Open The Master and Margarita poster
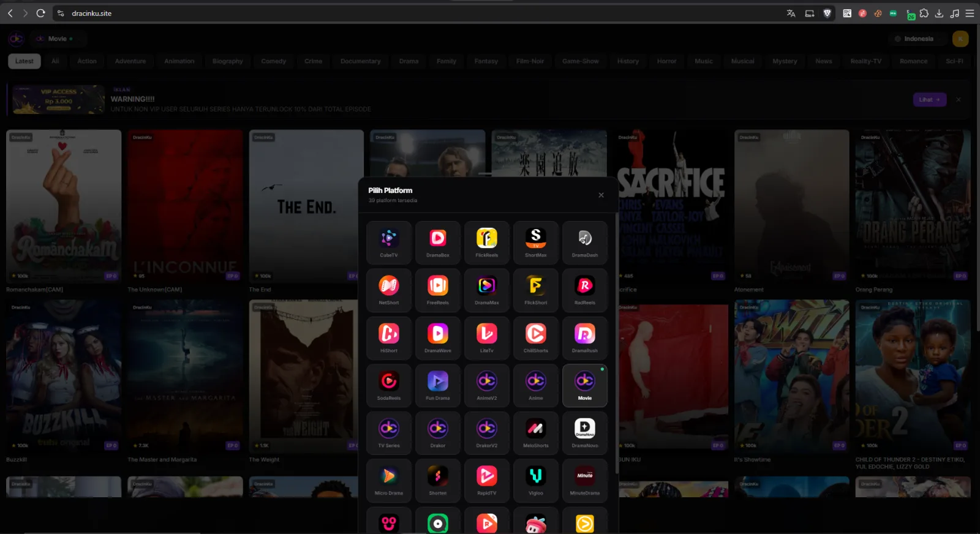The width and height of the screenshot is (980, 534). [x=185, y=376]
